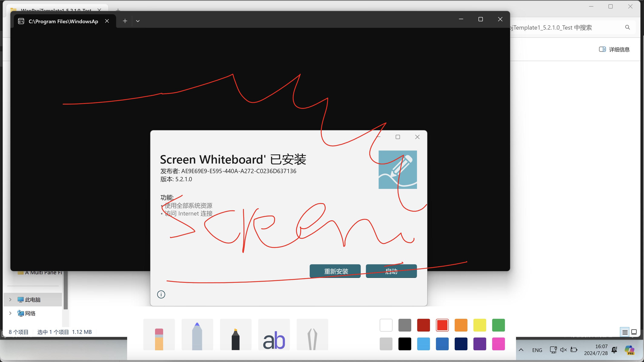Viewport: 644px width, 362px height.
Task: Expand the 此电脑 tree node
Action: pos(10,299)
